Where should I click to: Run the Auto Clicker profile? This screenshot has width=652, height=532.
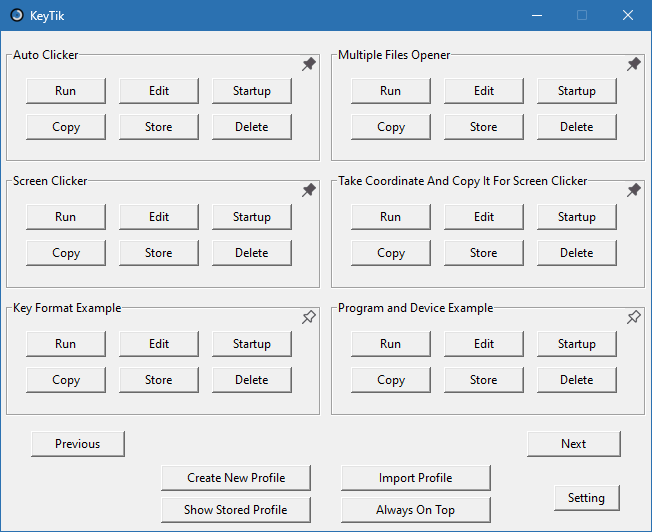66,91
